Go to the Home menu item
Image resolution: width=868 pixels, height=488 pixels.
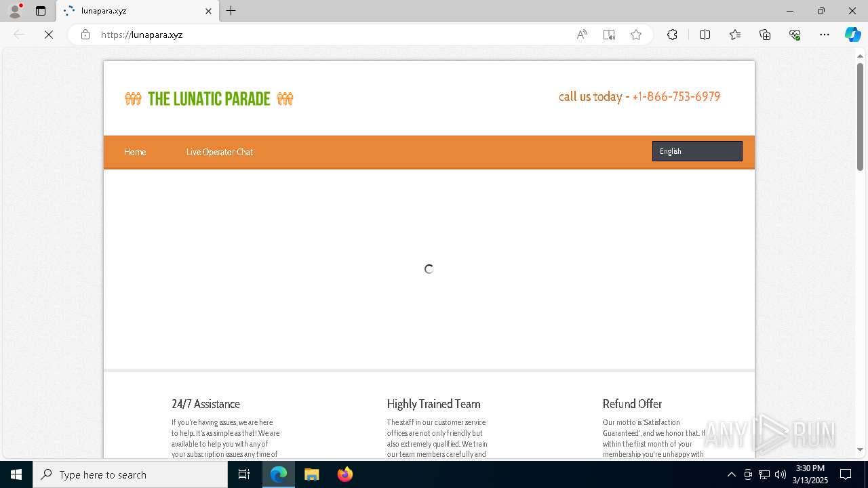tap(135, 152)
